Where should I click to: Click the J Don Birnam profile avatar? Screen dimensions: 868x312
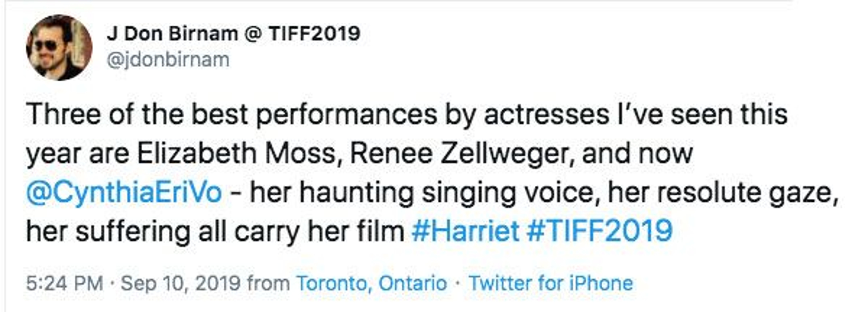pos(59,47)
